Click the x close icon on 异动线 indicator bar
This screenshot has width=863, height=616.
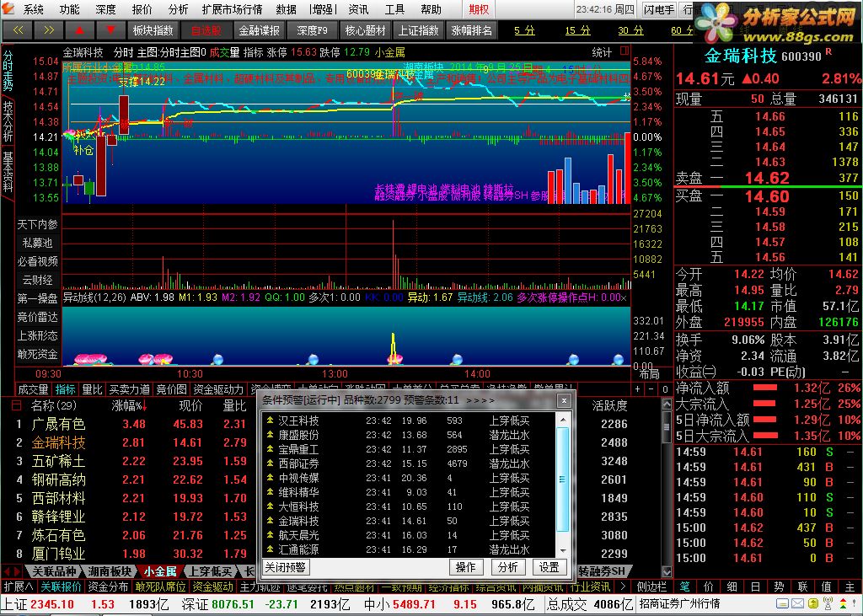tap(624, 297)
